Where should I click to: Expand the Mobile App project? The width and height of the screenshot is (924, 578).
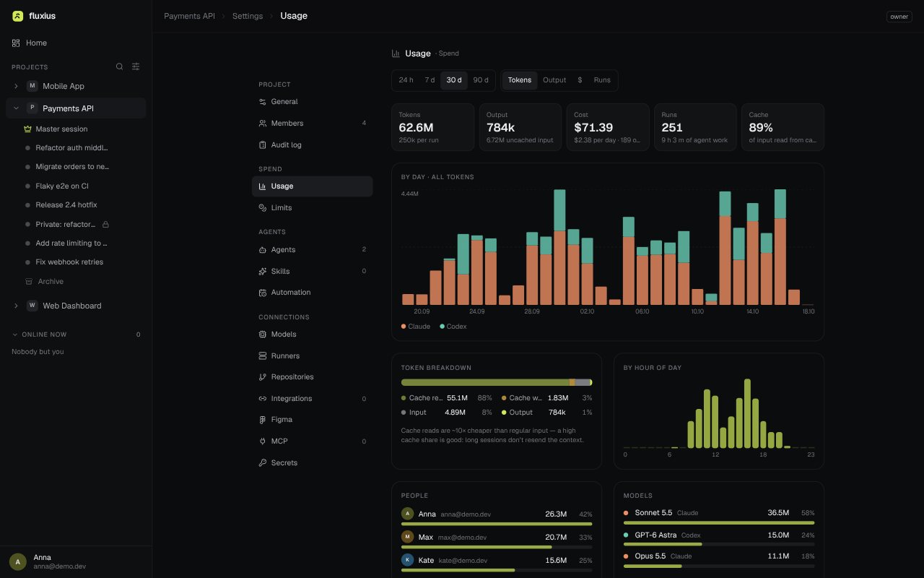pyautogui.click(x=16, y=87)
